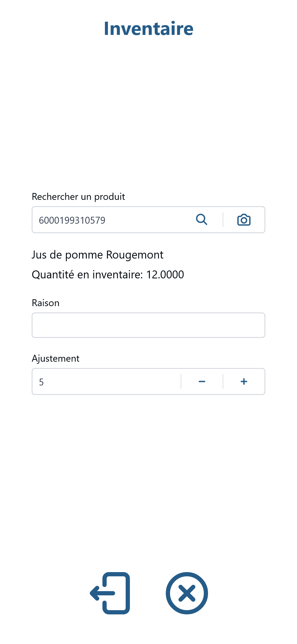
Task: Click the Inventaire page title
Action: [149, 29]
